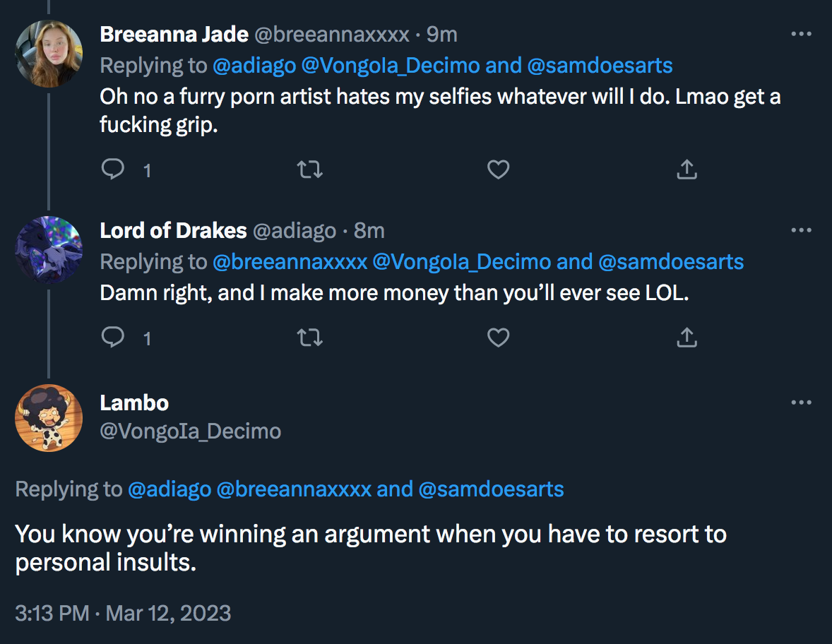Like Lord of Drakes' tweet

point(498,337)
